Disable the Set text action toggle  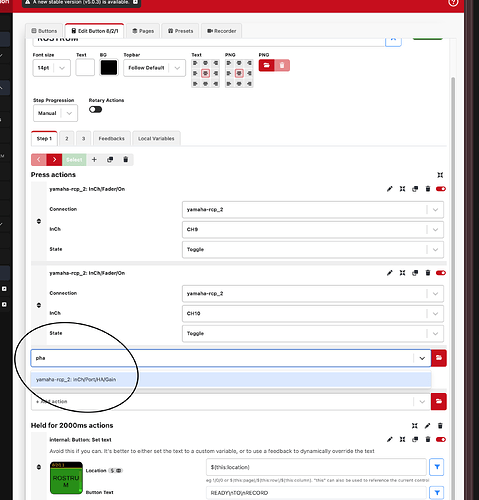pyautogui.click(x=441, y=440)
